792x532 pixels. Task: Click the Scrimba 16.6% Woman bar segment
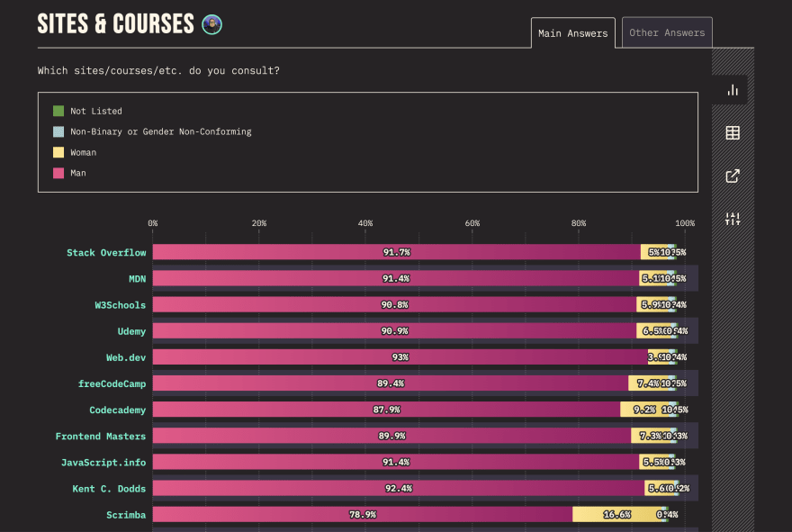(x=616, y=514)
